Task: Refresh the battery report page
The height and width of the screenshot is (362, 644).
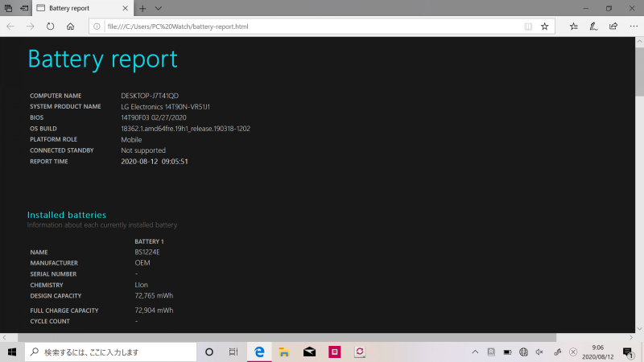Action: pos(50,27)
